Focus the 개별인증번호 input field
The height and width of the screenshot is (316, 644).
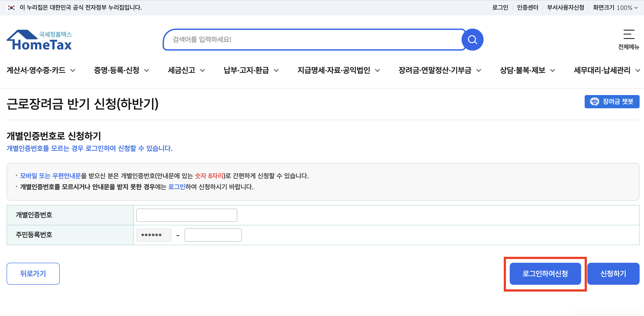coord(187,215)
